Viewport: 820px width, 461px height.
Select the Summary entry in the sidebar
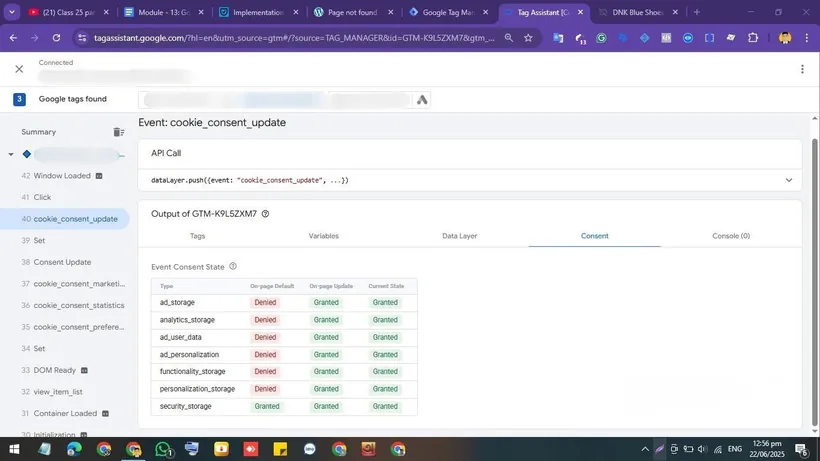pyautogui.click(x=39, y=132)
